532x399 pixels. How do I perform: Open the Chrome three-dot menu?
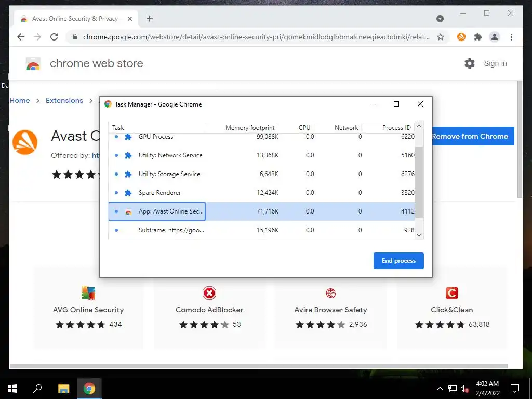[511, 37]
